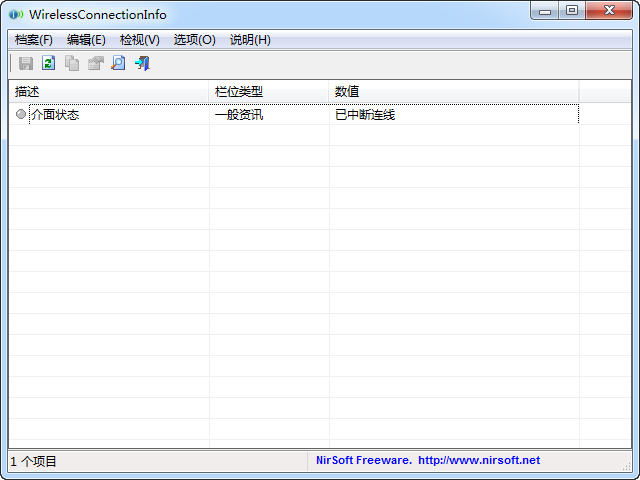Viewport: 640px width, 480px height.
Task: Maximize the WirelessConnectionInfo window
Action: click(572, 11)
